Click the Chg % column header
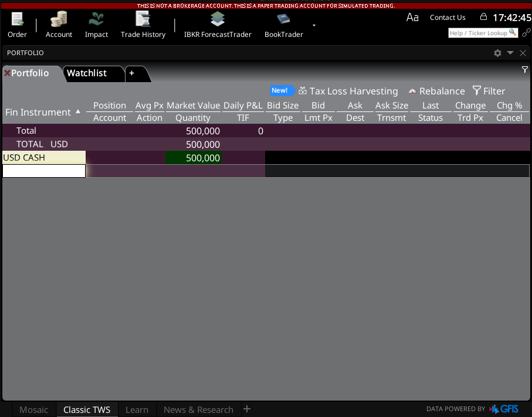Image resolution: width=532 pixels, height=417 pixels. (x=509, y=106)
